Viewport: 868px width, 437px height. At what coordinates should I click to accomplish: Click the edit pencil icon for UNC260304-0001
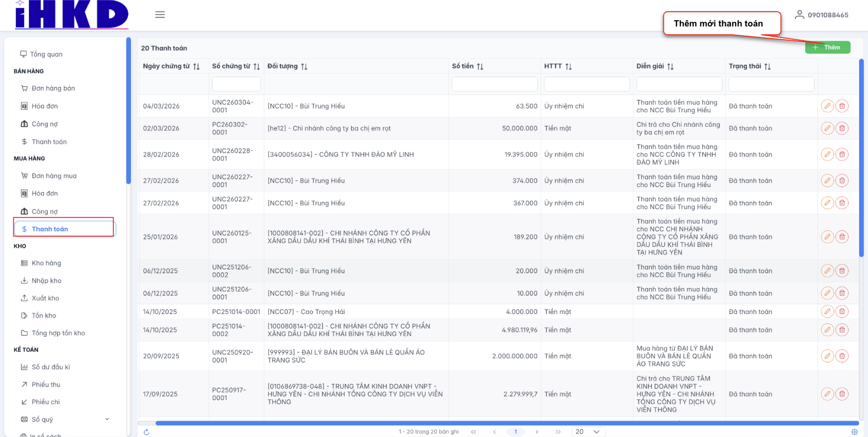pyautogui.click(x=827, y=106)
